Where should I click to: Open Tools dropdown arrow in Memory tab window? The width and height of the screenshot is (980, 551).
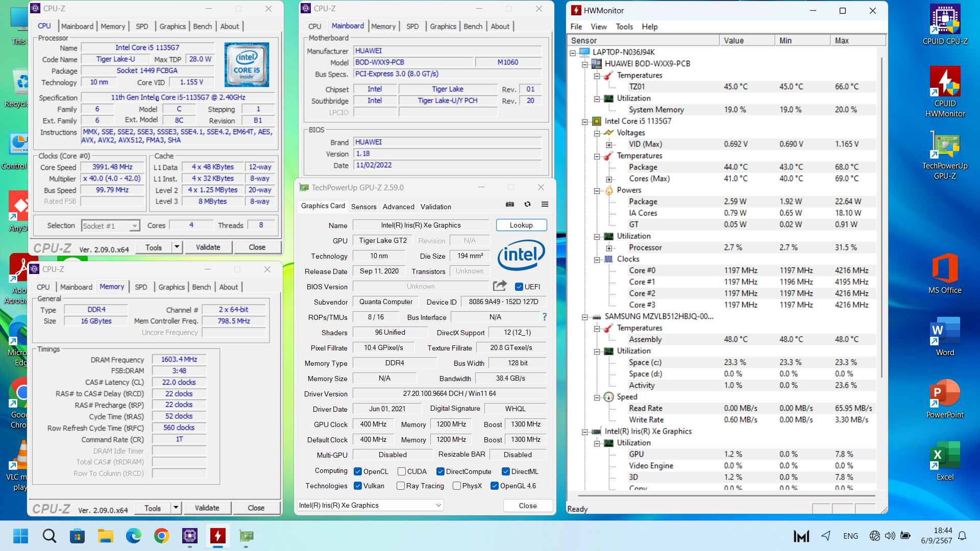pyautogui.click(x=176, y=508)
